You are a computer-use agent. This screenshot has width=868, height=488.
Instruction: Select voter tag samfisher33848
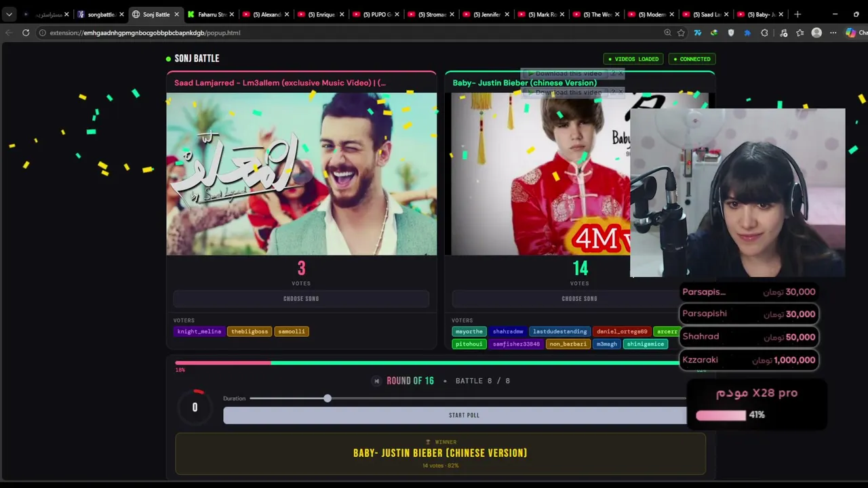click(x=517, y=344)
